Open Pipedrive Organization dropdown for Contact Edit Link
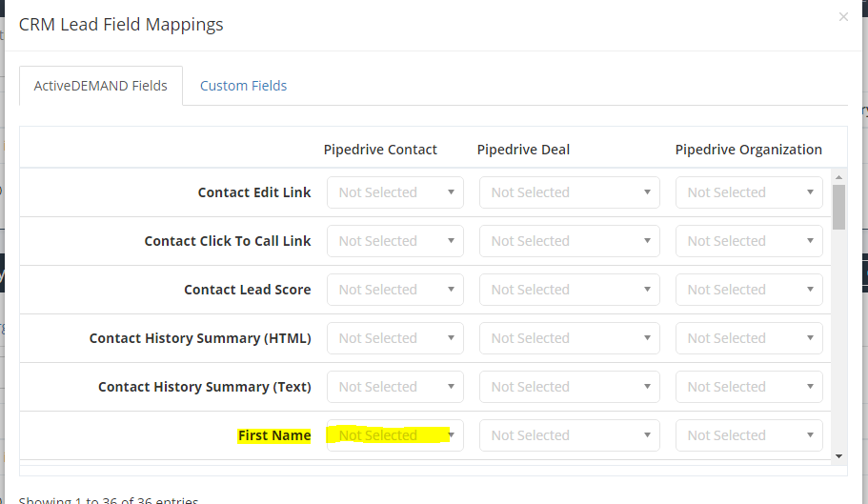This screenshot has width=868, height=504. [749, 192]
